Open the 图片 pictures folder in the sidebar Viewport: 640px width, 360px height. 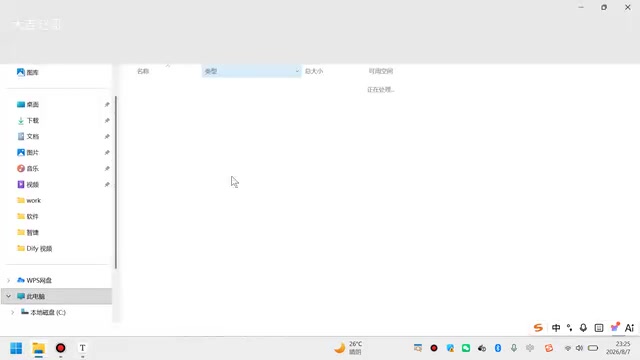pos(28,152)
